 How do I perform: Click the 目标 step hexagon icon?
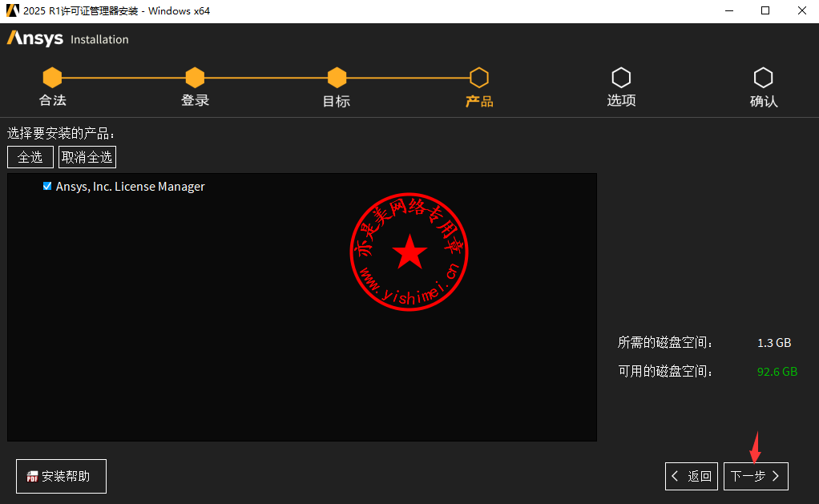pos(337,78)
